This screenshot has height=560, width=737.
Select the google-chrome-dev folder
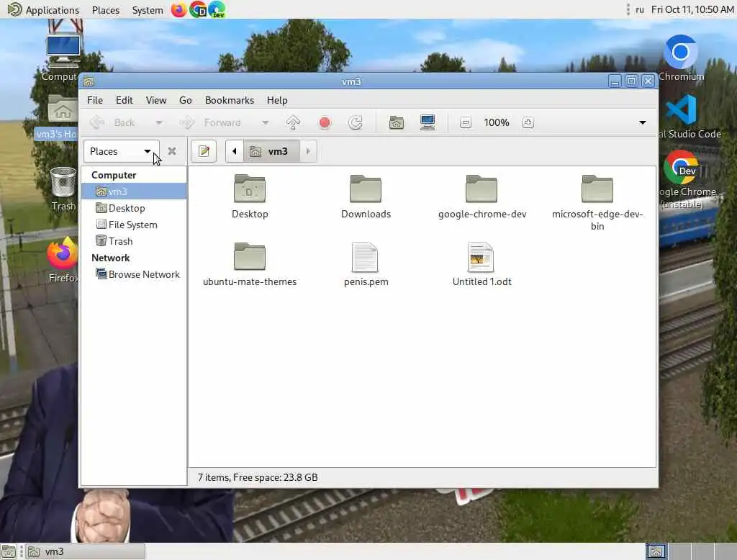point(481,189)
